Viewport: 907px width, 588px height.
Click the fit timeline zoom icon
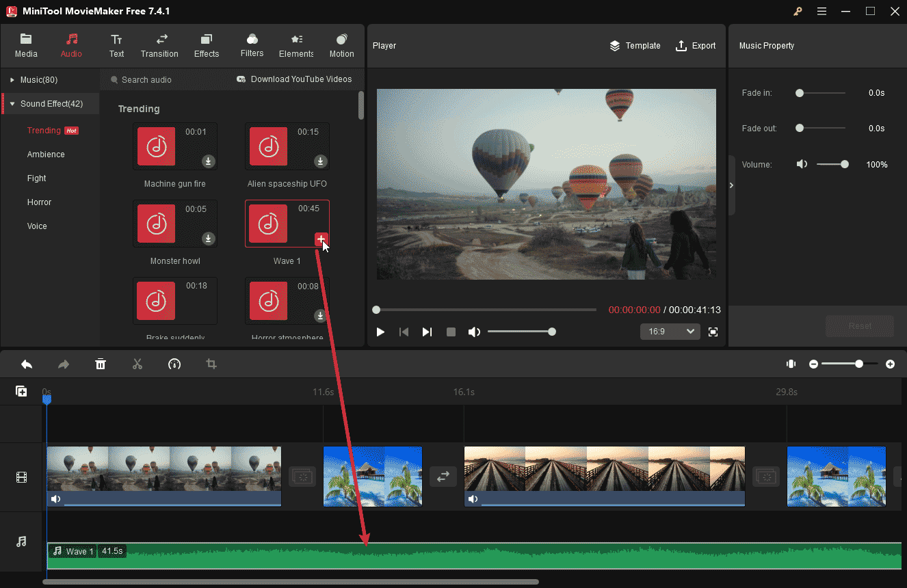pyautogui.click(x=791, y=364)
